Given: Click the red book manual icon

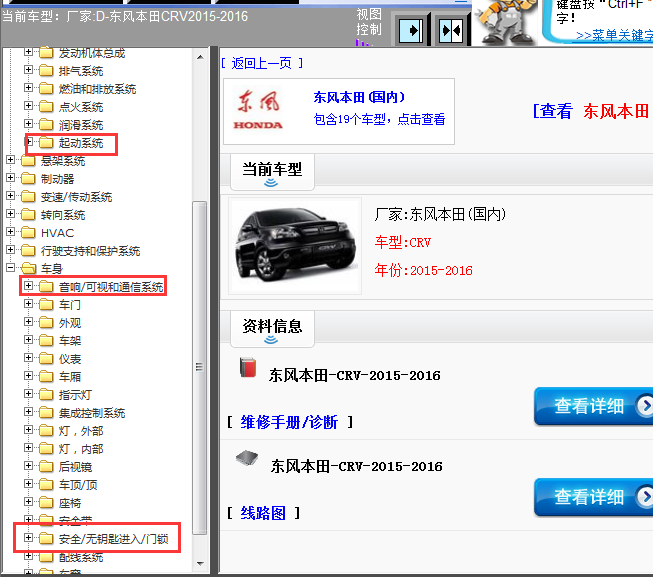Looking at the screenshot, I should pos(248,367).
